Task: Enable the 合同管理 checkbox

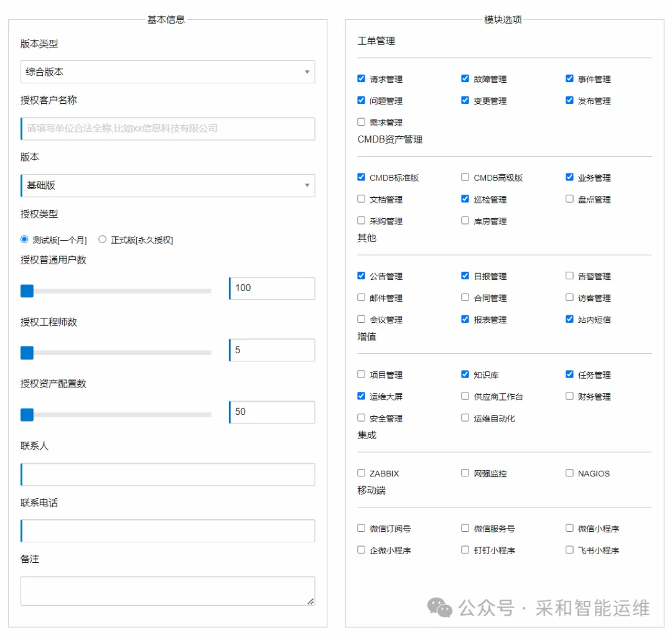Action: coord(465,297)
